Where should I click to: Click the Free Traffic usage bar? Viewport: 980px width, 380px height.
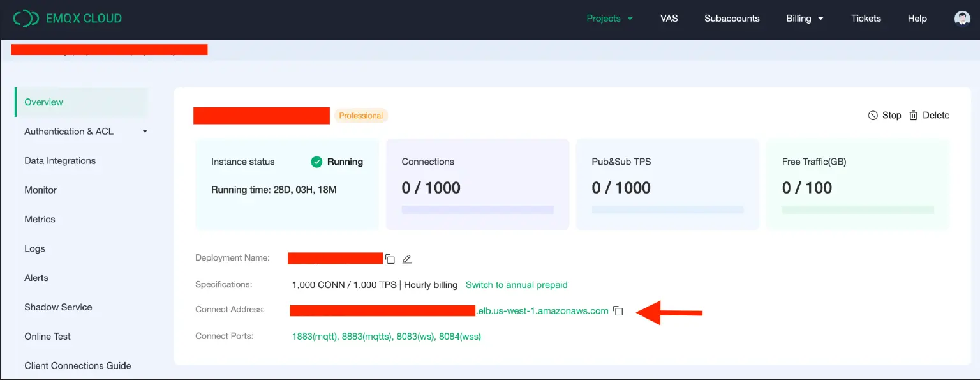857,209
